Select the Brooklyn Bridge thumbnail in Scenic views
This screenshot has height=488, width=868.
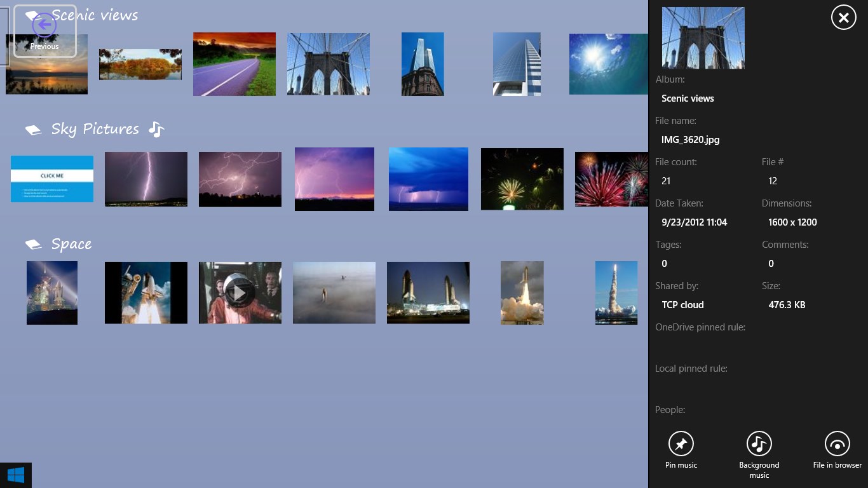[328, 64]
